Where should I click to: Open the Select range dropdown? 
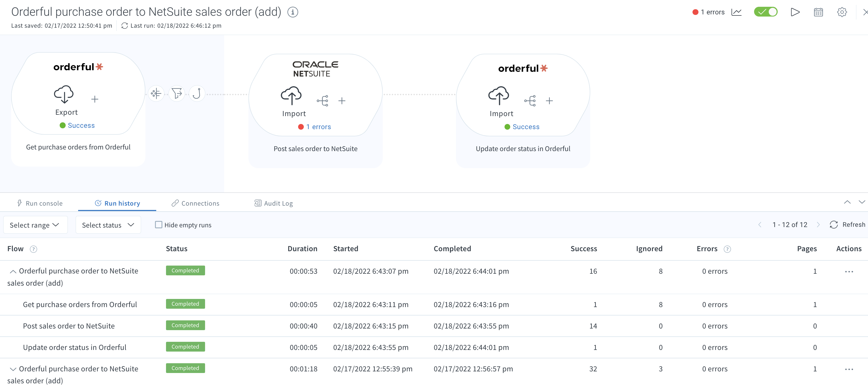(x=35, y=225)
